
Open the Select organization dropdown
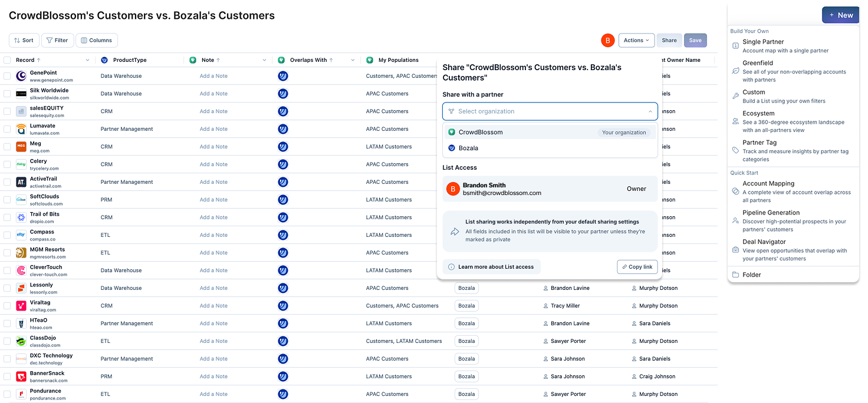coord(550,111)
